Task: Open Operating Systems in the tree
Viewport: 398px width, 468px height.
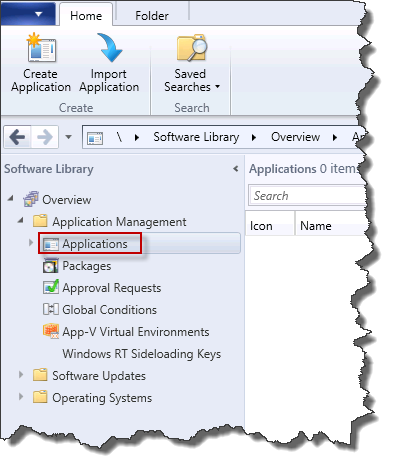Action: pos(102,398)
